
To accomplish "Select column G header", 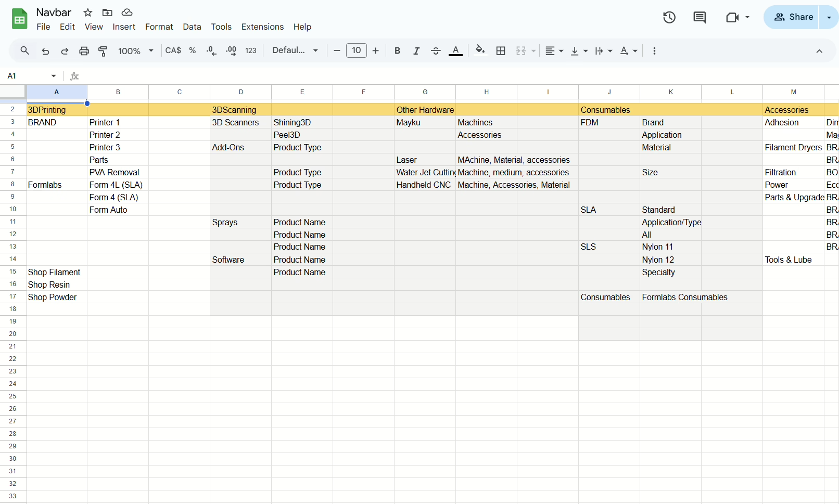I will (x=425, y=92).
